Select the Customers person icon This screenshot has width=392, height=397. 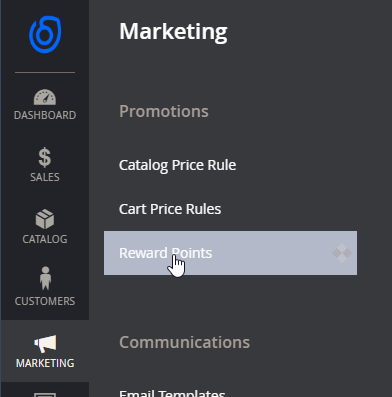[x=45, y=278]
